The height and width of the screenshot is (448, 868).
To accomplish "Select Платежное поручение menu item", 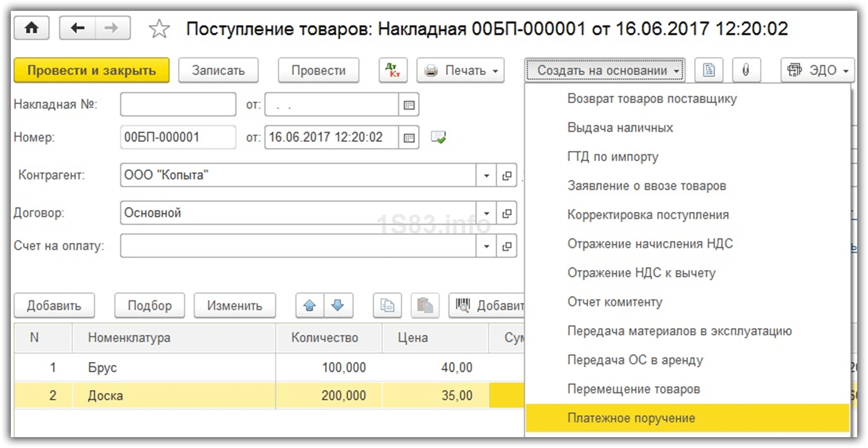I will click(631, 418).
